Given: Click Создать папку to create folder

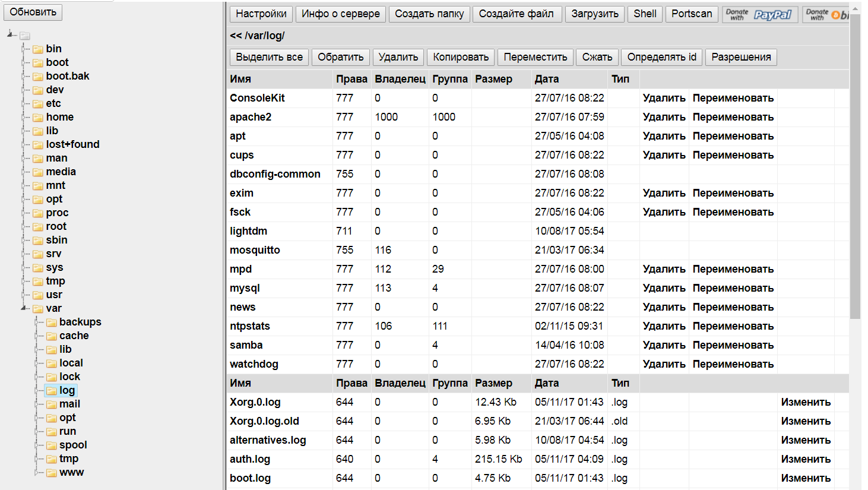Looking at the screenshot, I should [x=429, y=14].
